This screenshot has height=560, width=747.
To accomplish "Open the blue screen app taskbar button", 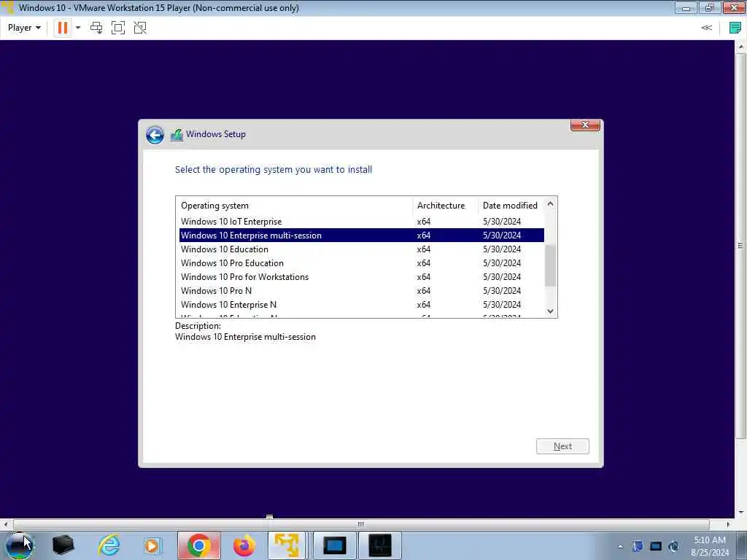I will [334, 545].
